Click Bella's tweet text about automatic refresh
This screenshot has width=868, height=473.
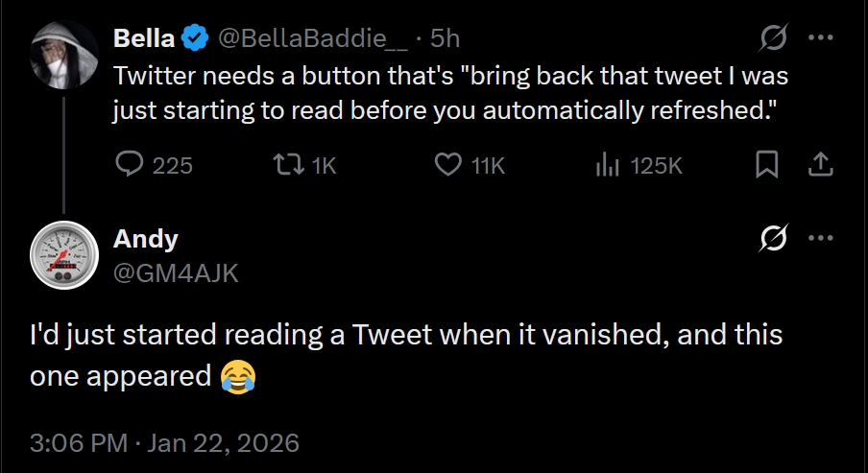point(449,92)
